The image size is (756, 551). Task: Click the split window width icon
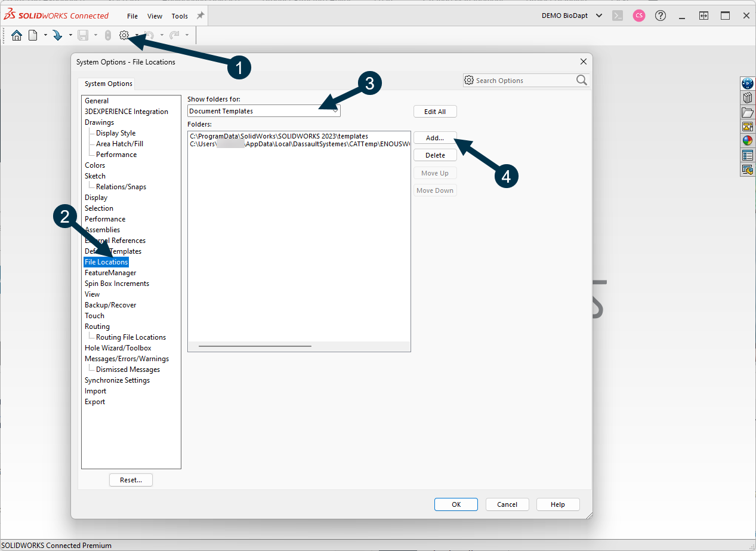704,16
